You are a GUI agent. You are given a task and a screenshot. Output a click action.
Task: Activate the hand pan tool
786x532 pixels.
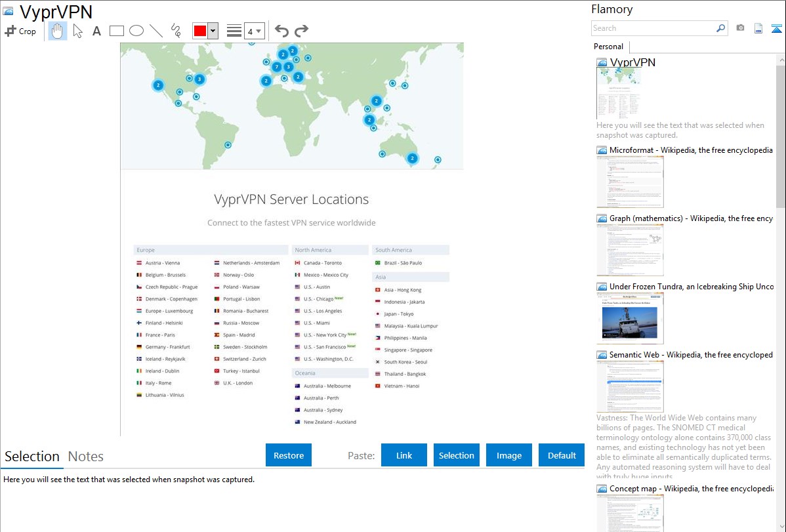(x=57, y=31)
